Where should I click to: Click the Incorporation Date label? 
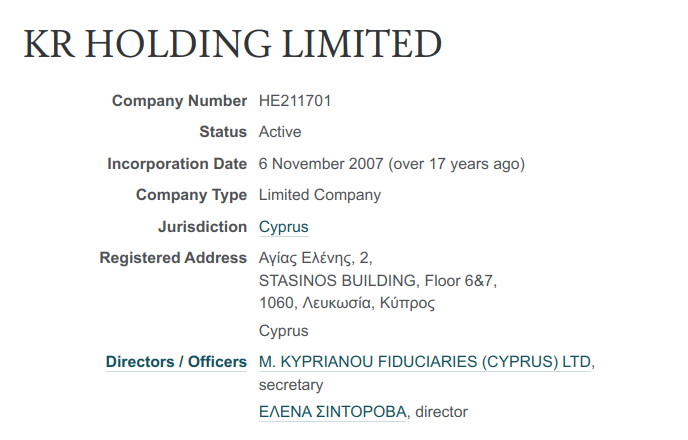tap(177, 164)
